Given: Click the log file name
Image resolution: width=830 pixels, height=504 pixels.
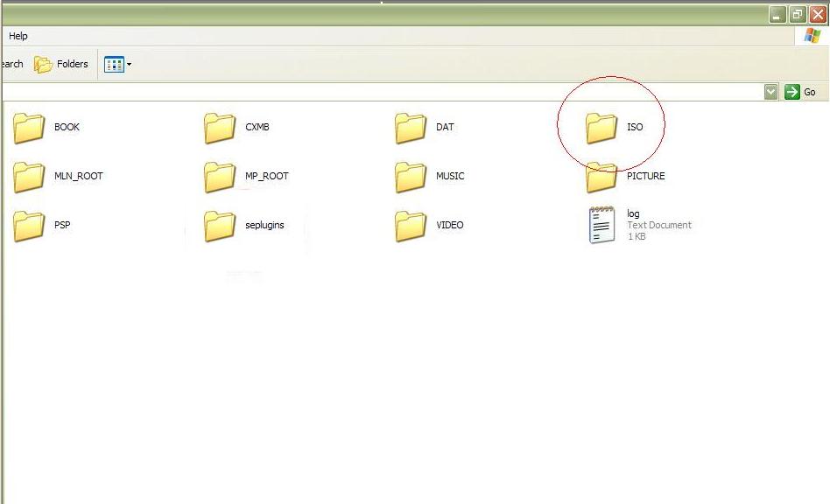Looking at the screenshot, I should coord(633,213).
